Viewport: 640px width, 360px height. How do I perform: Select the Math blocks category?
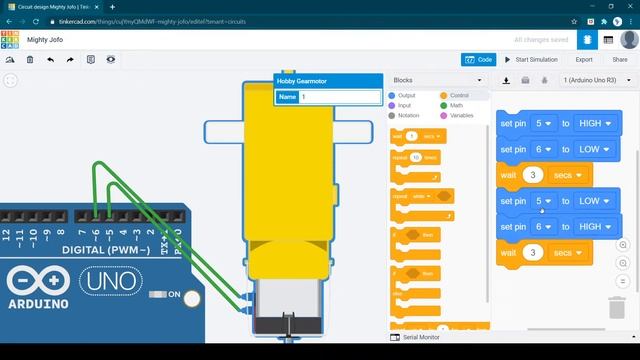coord(451,105)
